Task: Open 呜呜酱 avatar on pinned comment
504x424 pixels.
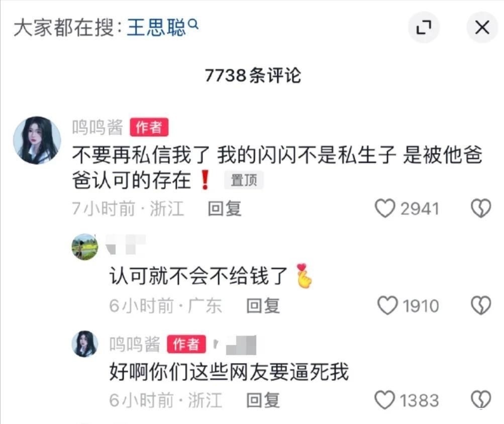Action: pyautogui.click(x=37, y=140)
